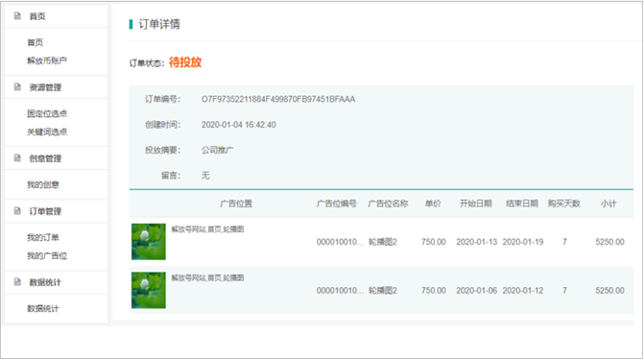Click 轮播图2 in the 2020-01-13 row

(x=383, y=242)
